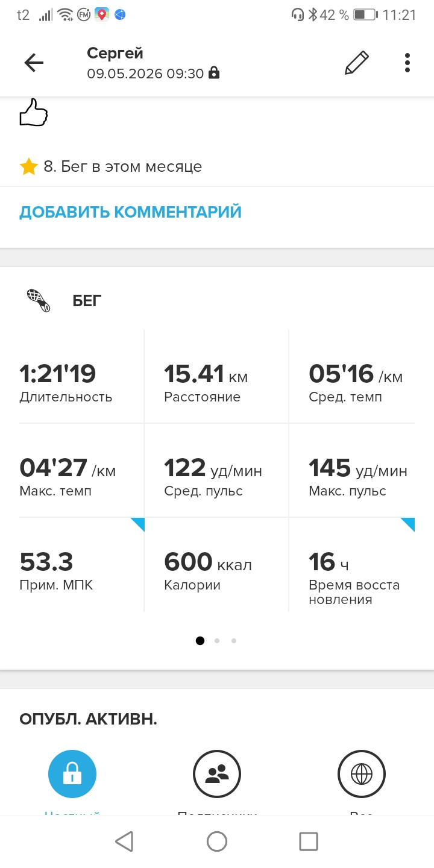The image size is (434, 868).
Task: Switch to third stats page dot
Action: [234, 641]
